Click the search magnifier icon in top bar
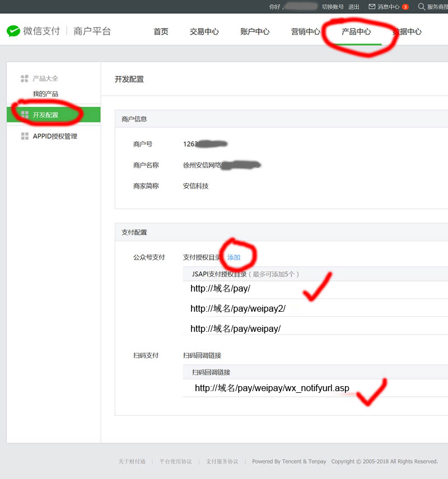 tap(421, 7)
